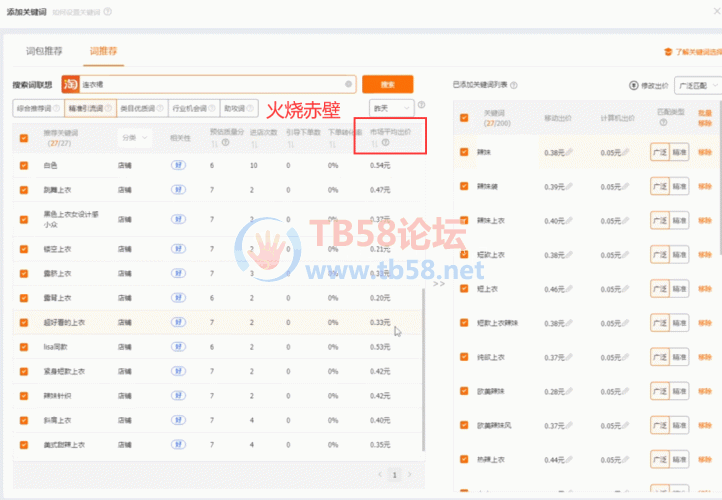Click the 修改出价 upload icon

point(634,87)
